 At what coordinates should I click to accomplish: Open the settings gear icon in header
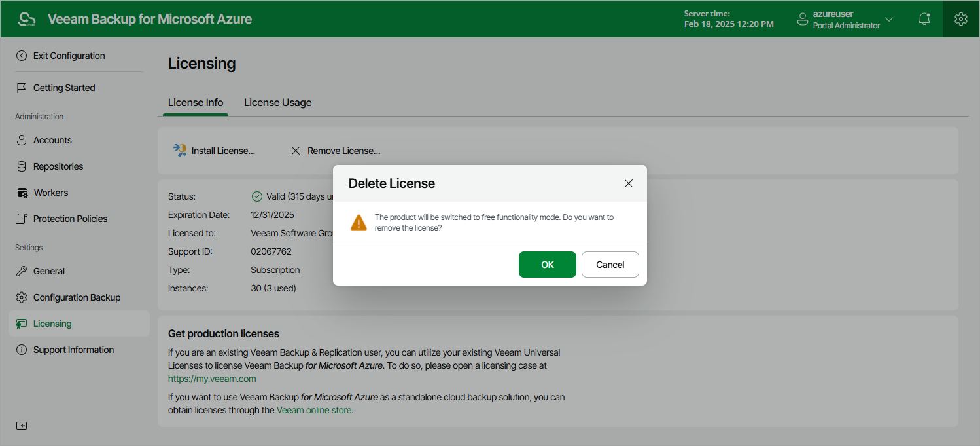point(961,19)
